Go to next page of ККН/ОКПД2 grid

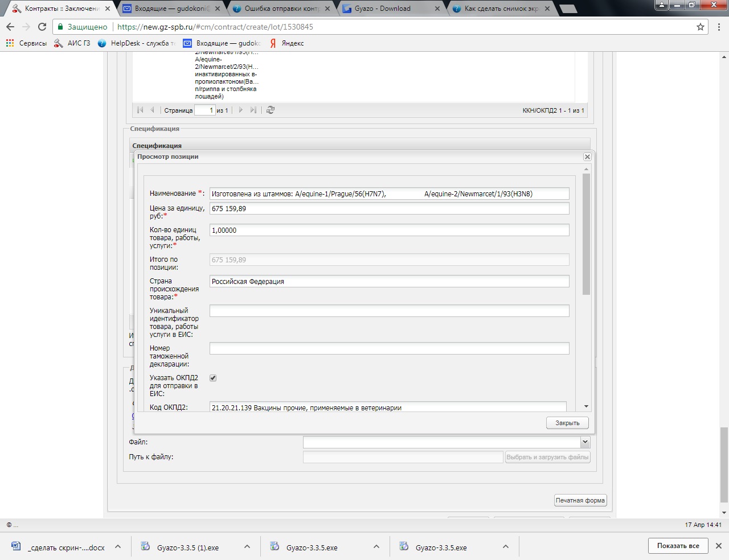tap(240, 110)
